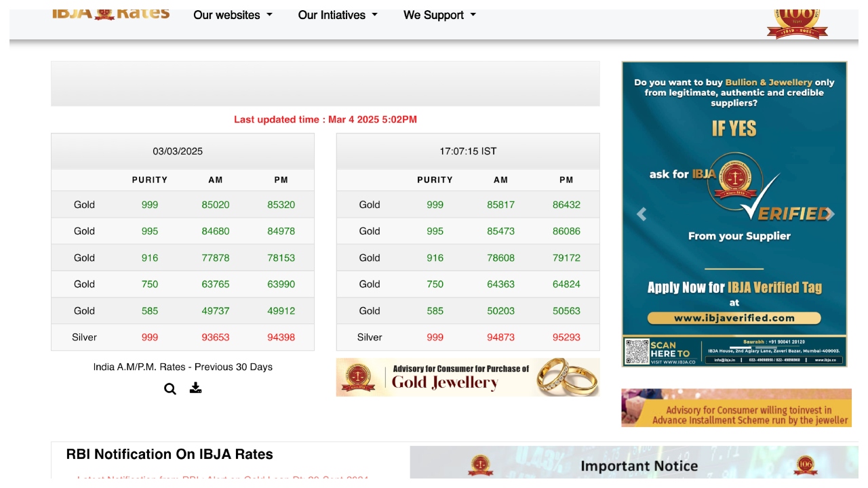Open the Our Intiatives dropdown menu
This screenshot has width=868, height=488.
pyautogui.click(x=338, y=15)
